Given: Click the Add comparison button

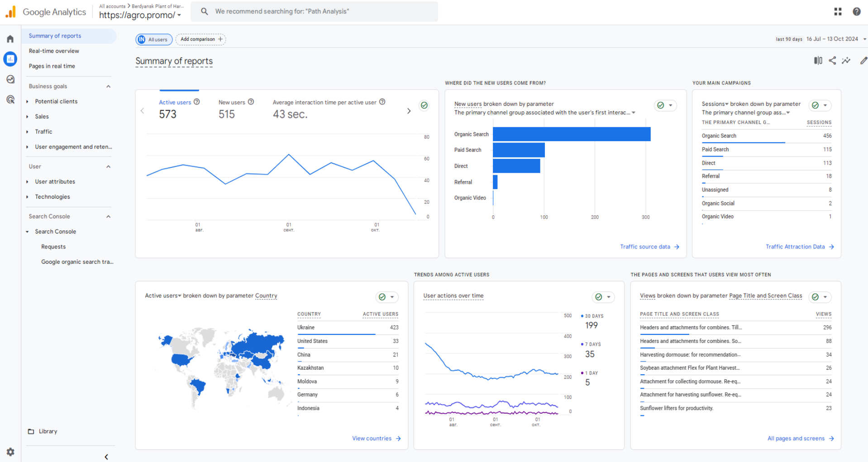Looking at the screenshot, I should 201,39.
